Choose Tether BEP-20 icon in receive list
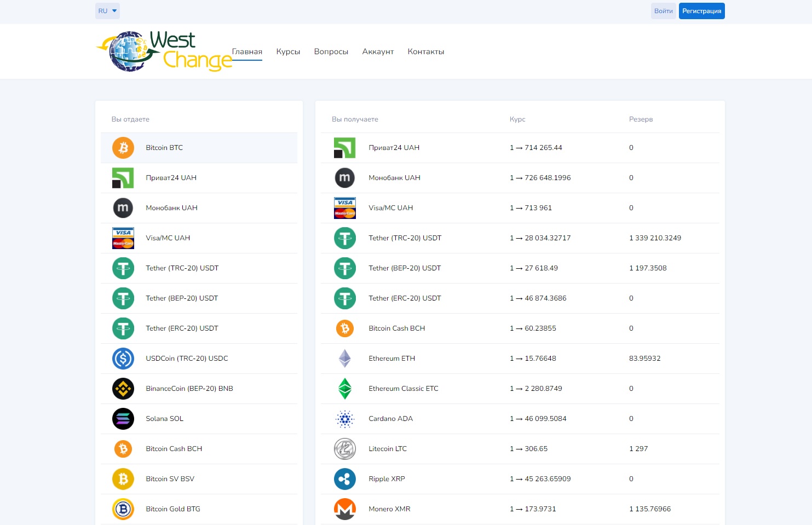This screenshot has height=525, width=812. 345,268
